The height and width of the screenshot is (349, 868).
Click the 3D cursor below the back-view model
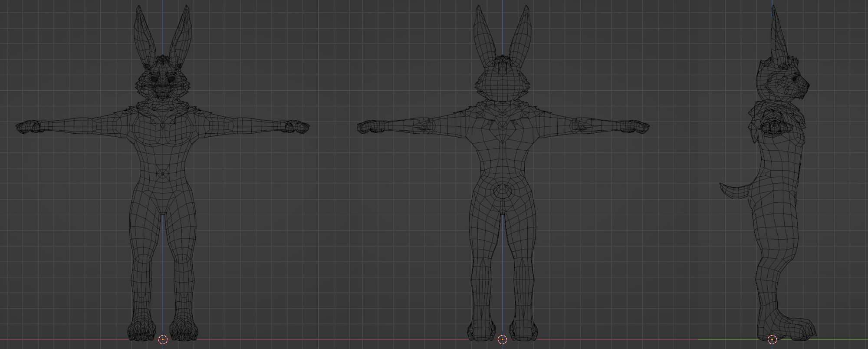click(502, 339)
